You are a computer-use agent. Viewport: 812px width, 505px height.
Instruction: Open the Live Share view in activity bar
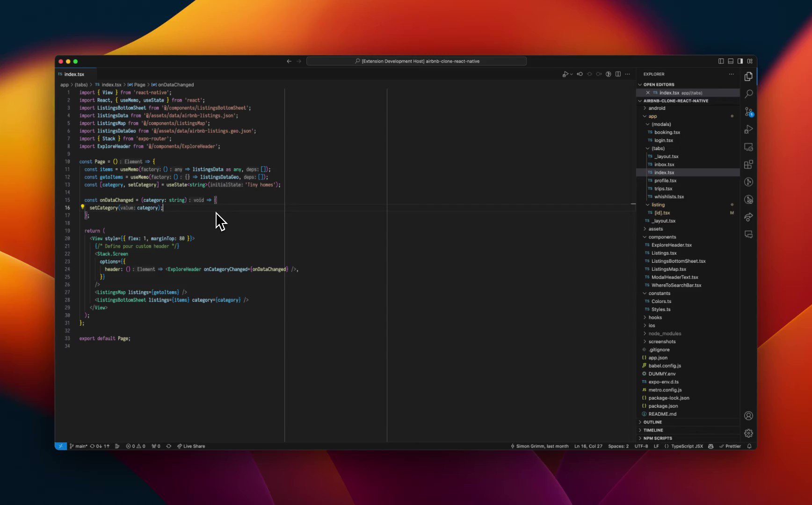[x=748, y=217]
